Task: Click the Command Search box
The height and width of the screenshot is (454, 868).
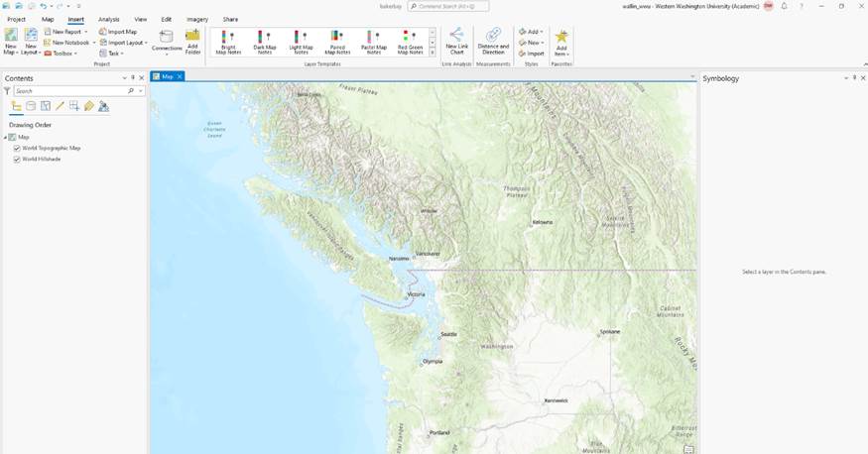Action: click(448, 6)
